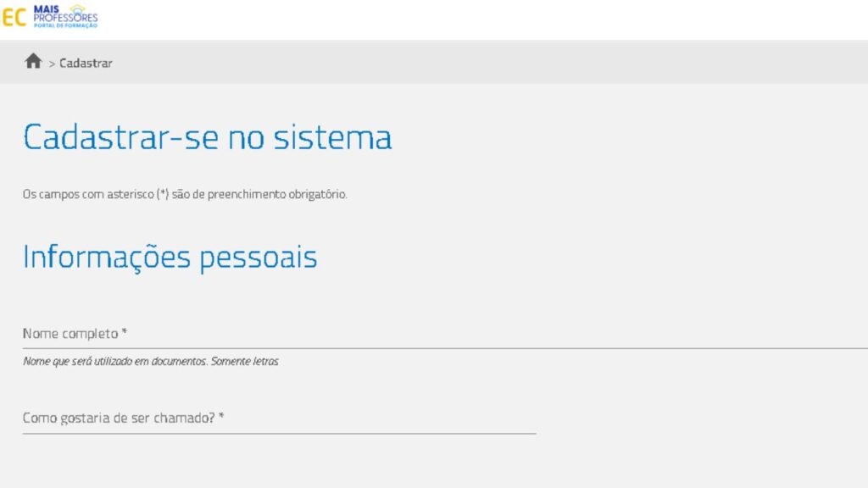The width and height of the screenshot is (868, 488).
Task: Select the "Cadastrar-se no sistema" page heading
Action: [x=207, y=137]
